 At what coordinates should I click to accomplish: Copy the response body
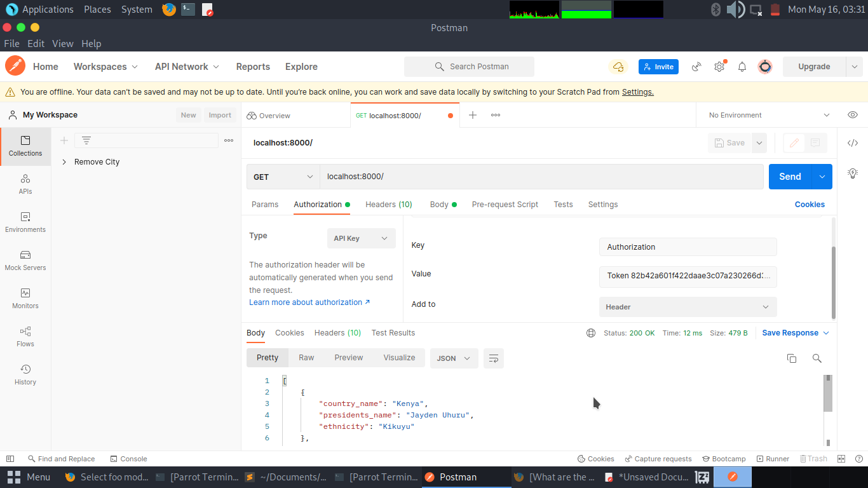click(x=791, y=358)
